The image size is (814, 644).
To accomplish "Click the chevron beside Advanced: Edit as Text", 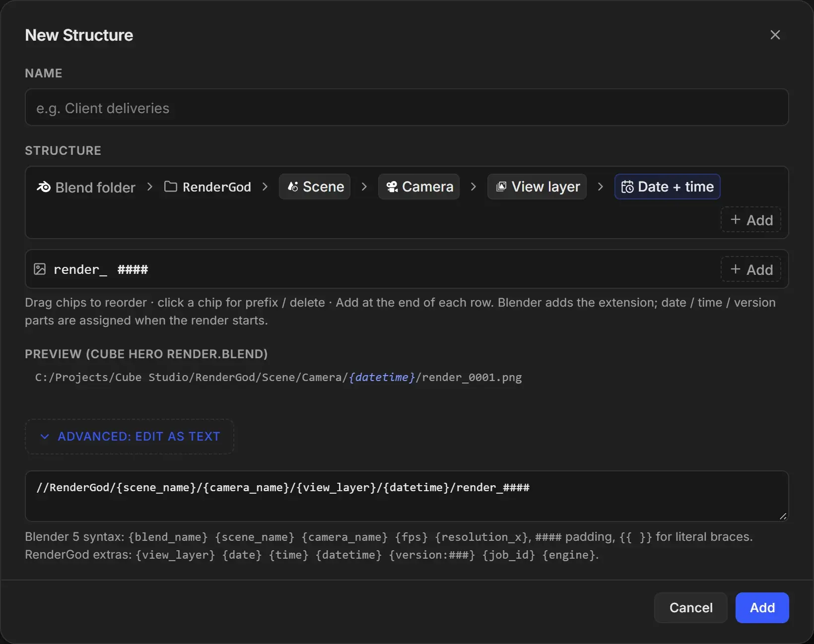I will (x=45, y=436).
